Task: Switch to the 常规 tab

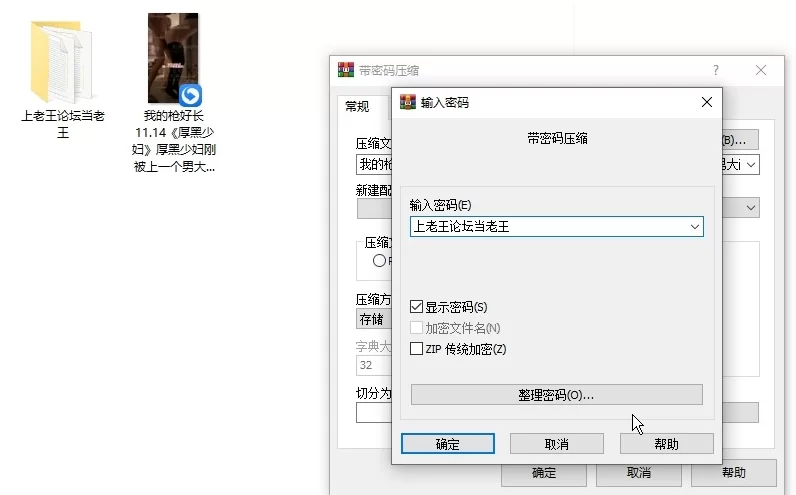Action: tap(357, 106)
